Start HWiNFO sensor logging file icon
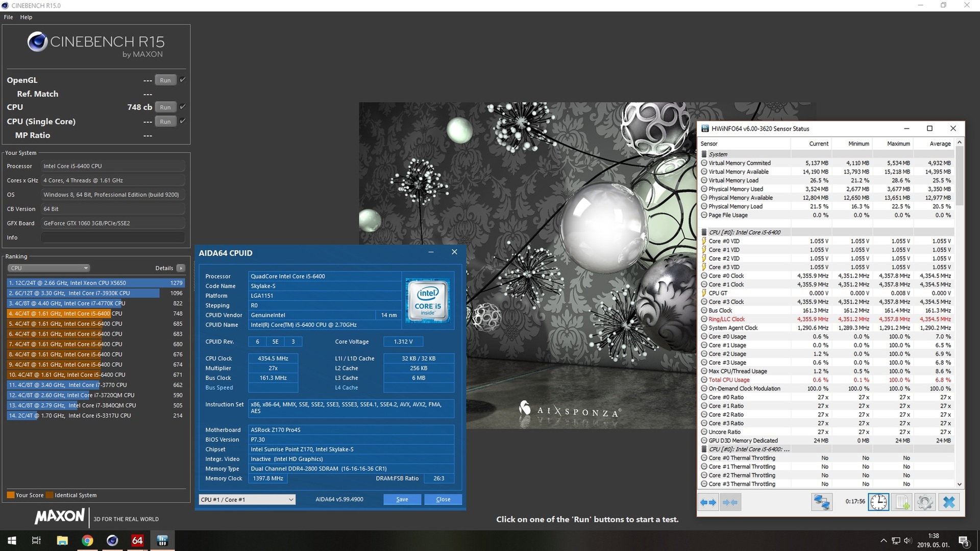The image size is (980, 551). (x=902, y=502)
